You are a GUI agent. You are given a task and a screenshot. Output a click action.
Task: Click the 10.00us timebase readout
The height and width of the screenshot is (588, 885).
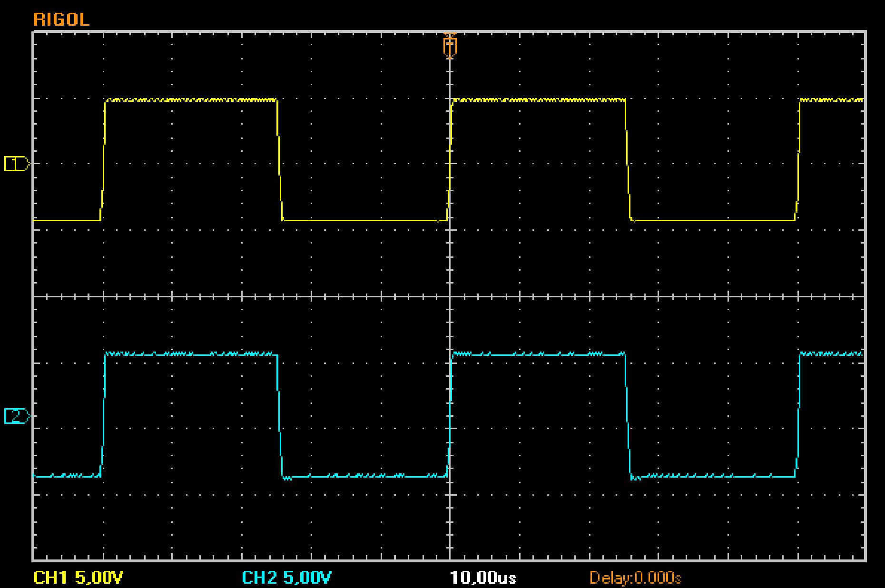click(x=483, y=578)
